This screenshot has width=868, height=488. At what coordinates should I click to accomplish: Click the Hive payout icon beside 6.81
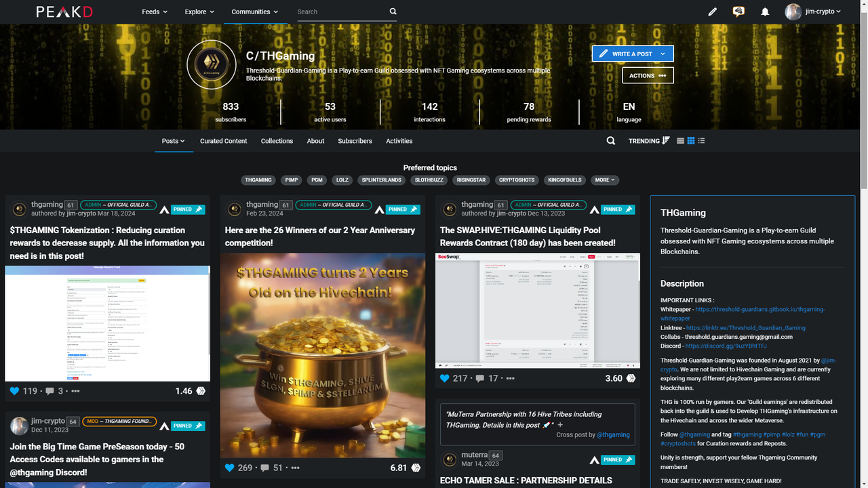[416, 468]
